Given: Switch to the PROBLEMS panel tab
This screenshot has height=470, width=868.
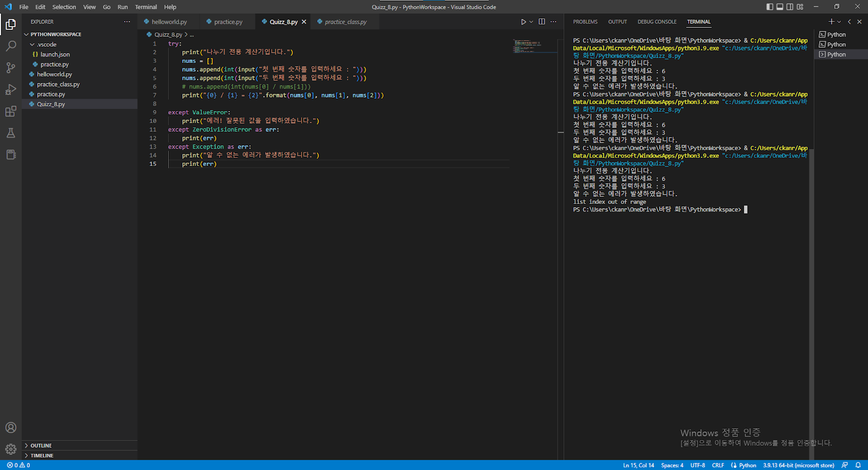Looking at the screenshot, I should (585, 22).
